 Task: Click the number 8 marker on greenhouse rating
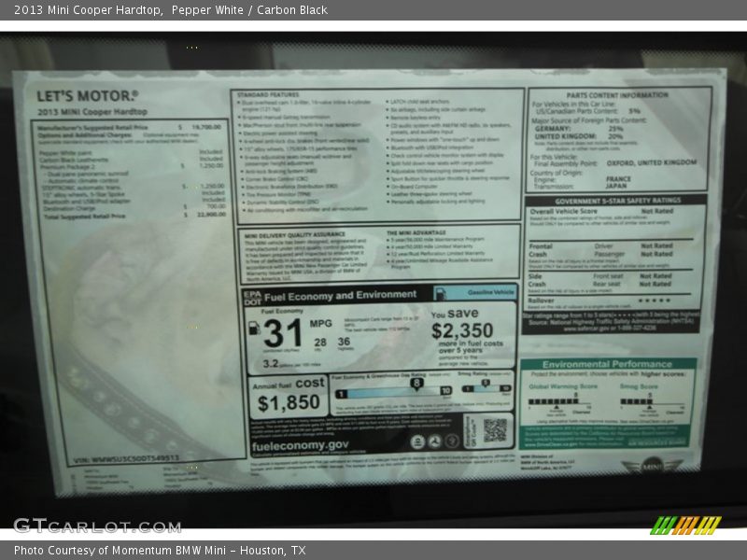(x=416, y=383)
